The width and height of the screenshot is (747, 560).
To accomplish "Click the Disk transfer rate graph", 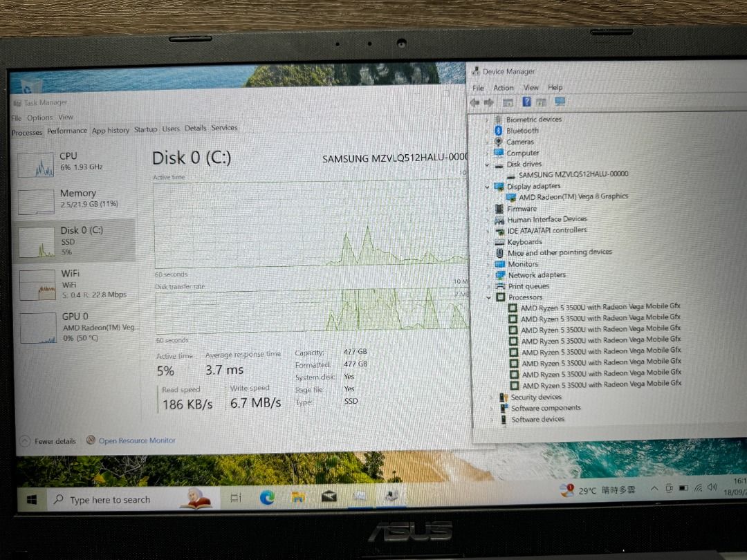I will 311,311.
